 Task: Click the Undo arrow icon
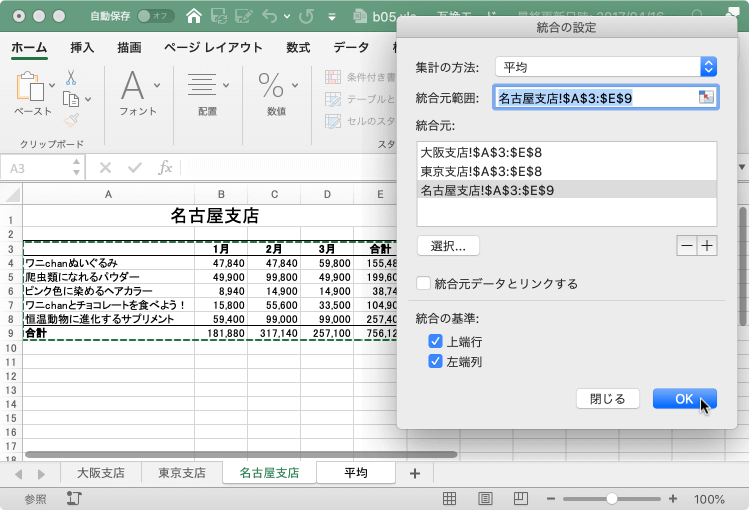(269, 16)
